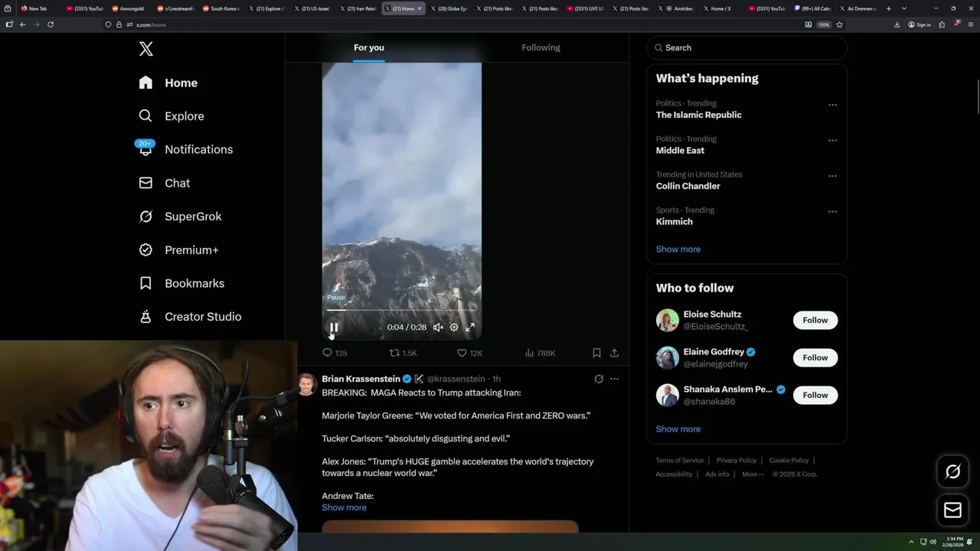
Task: Open Accessibility footer link
Action: point(674,474)
